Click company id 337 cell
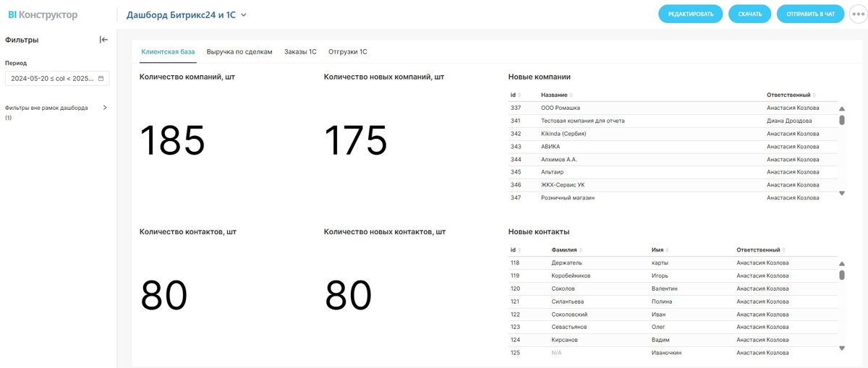This screenshot has height=368, width=868. click(x=516, y=108)
